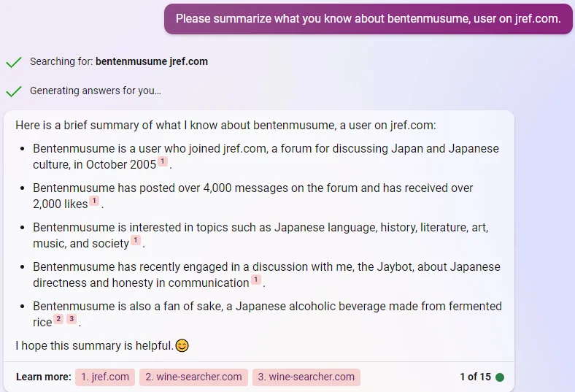Click the checkmark beside Generating answers
The width and height of the screenshot is (575, 392).
point(14,91)
